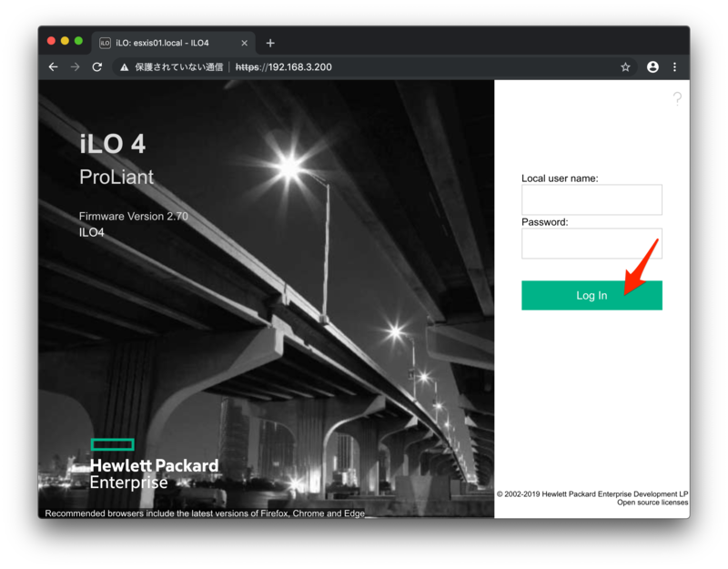Bookmark this page with the star icon
This screenshot has height=569, width=728.
coord(625,66)
